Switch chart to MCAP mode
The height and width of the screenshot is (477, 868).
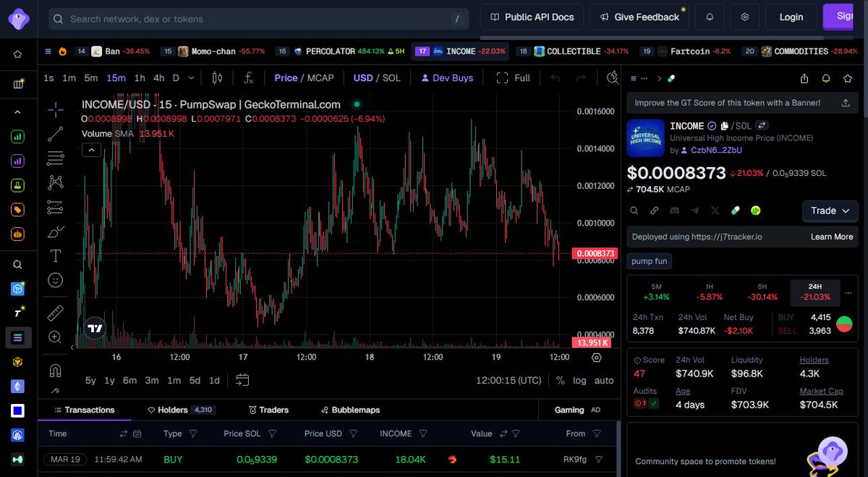pyautogui.click(x=320, y=77)
